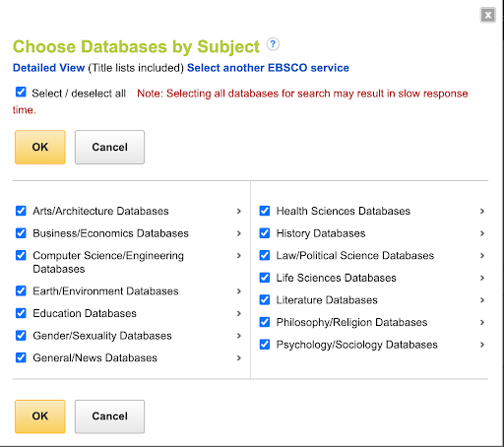The height and width of the screenshot is (447, 504).
Task: Expand Health Sciences Databases chevron
Action: [482, 211]
